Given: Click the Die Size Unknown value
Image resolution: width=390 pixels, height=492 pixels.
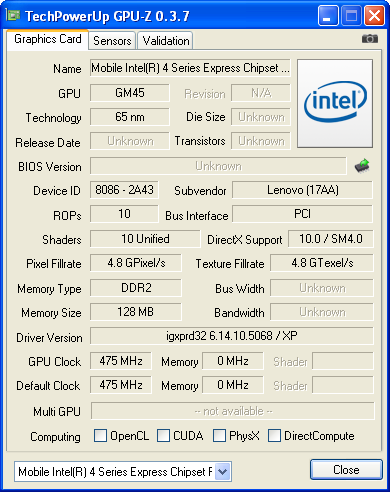Looking at the screenshot, I should (x=261, y=117).
